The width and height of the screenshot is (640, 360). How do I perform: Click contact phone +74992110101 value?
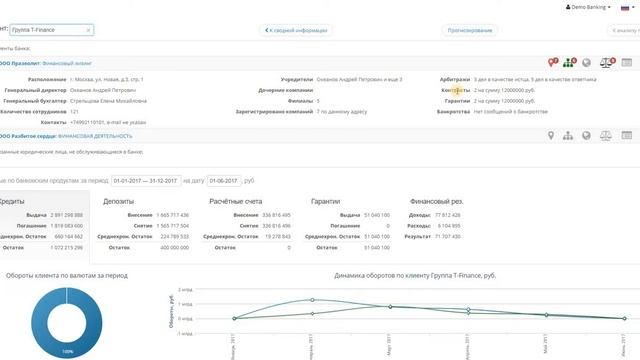click(x=87, y=122)
